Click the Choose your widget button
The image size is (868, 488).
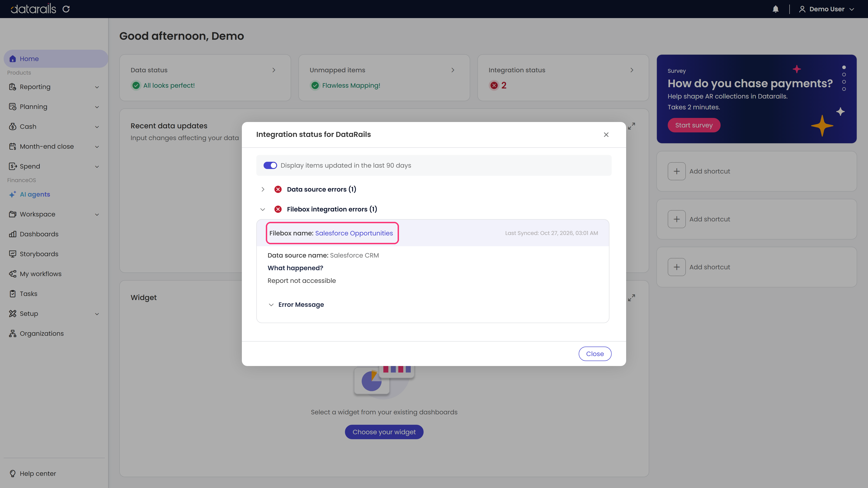pos(384,432)
